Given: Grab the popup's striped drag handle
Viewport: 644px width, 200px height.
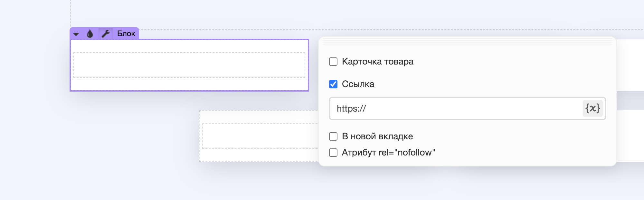Looking at the screenshot, I should pyautogui.click(x=467, y=41).
